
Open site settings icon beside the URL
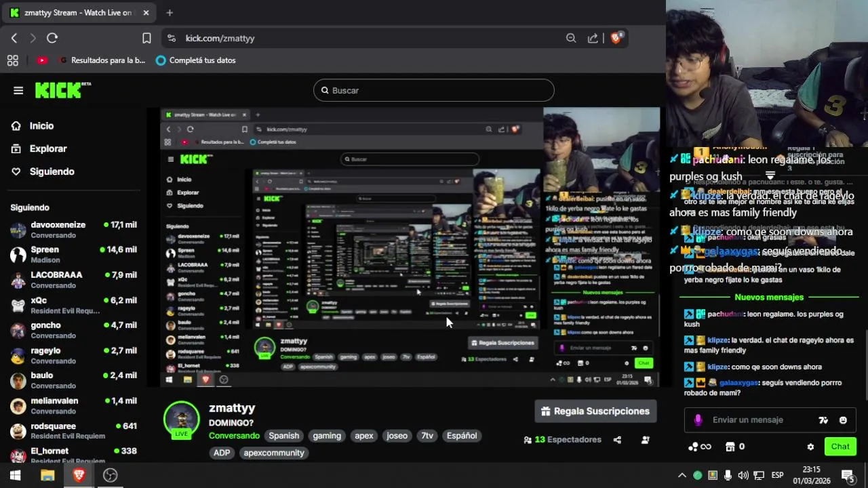point(172,39)
